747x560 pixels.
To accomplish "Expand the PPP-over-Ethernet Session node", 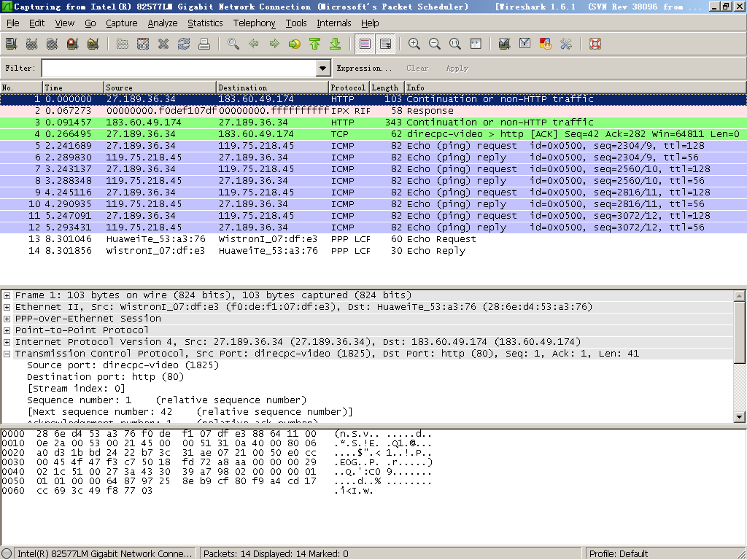I will pyautogui.click(x=7, y=319).
